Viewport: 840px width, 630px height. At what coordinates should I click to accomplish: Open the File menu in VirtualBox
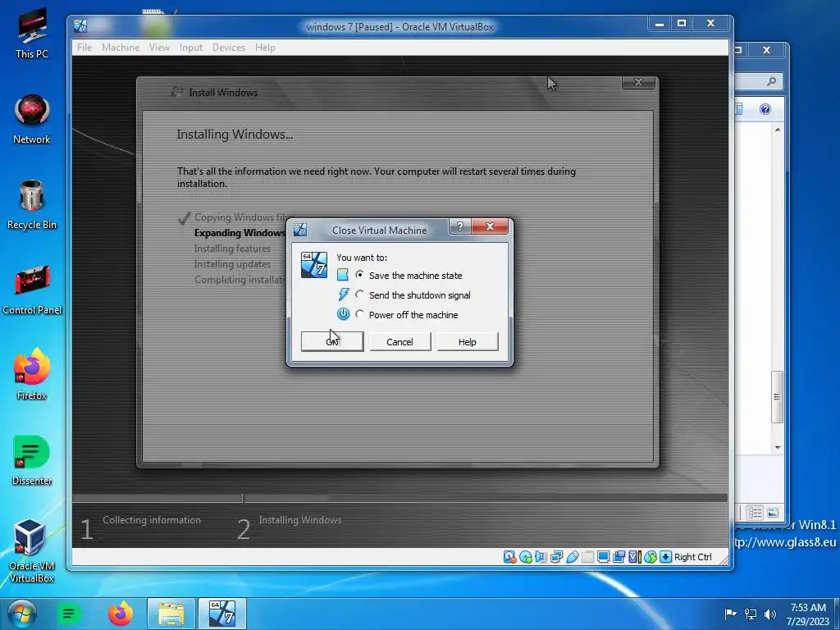point(84,48)
